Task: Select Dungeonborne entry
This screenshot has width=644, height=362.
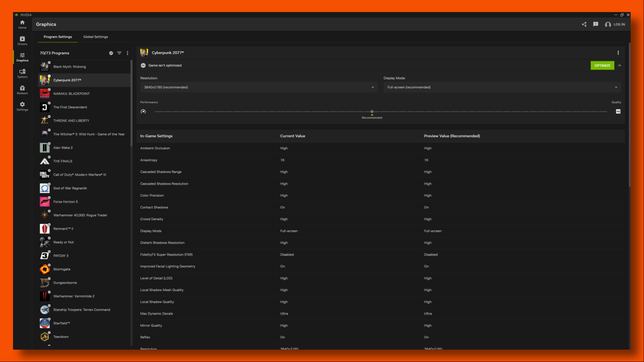Action: pos(84,283)
